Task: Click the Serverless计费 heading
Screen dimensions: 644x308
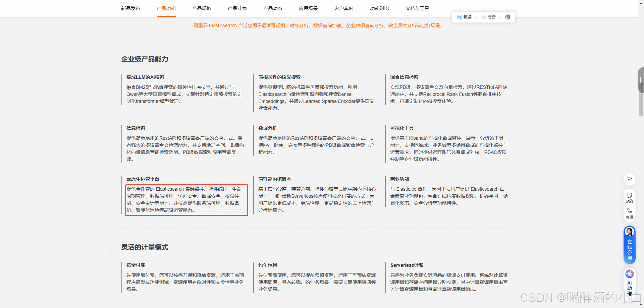Action: click(x=407, y=265)
